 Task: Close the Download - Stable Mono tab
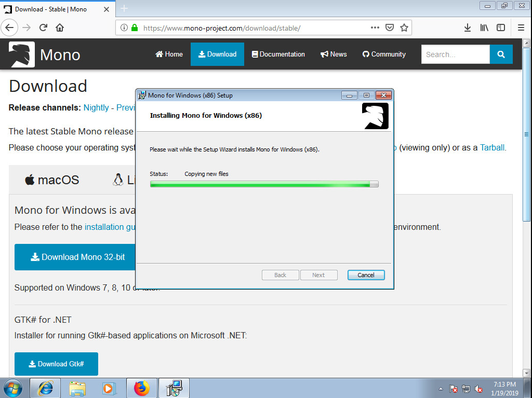pos(107,9)
